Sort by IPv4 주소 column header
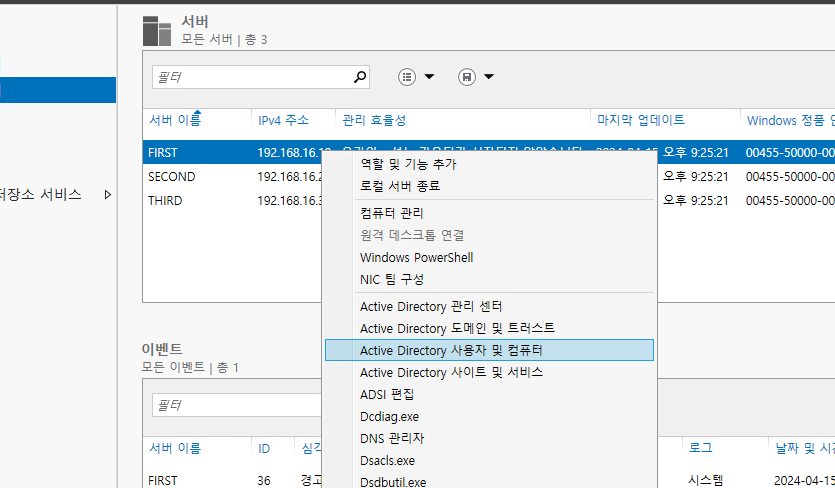This screenshot has height=488, width=835. point(283,120)
